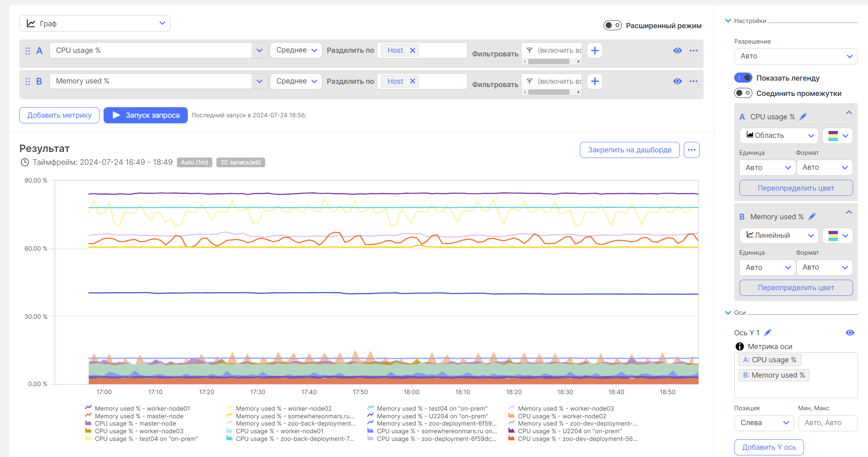
Task: Open the Линейный chart type dropdown
Action: coord(779,235)
